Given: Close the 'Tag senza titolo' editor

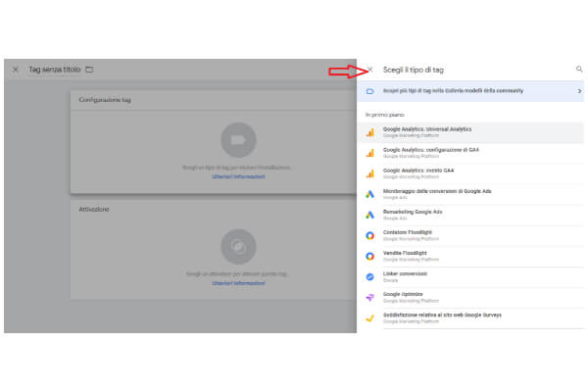Looking at the screenshot, I should pyautogui.click(x=16, y=70).
